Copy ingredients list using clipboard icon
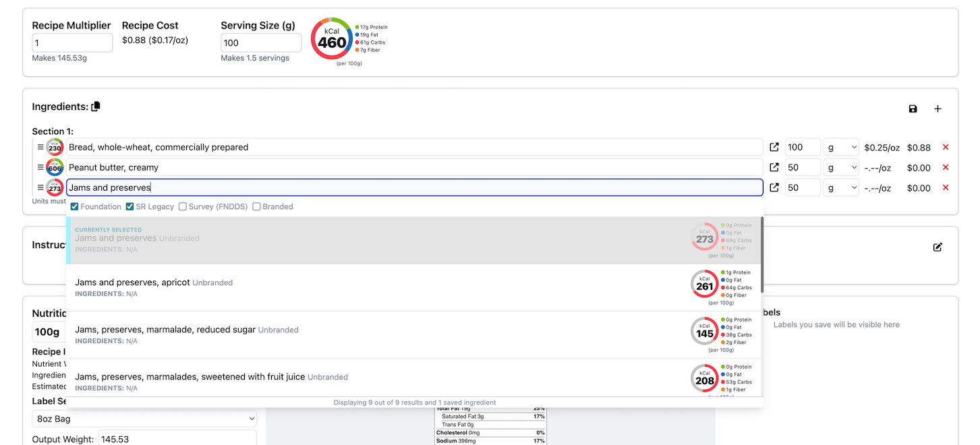The image size is (980, 445). [96, 107]
